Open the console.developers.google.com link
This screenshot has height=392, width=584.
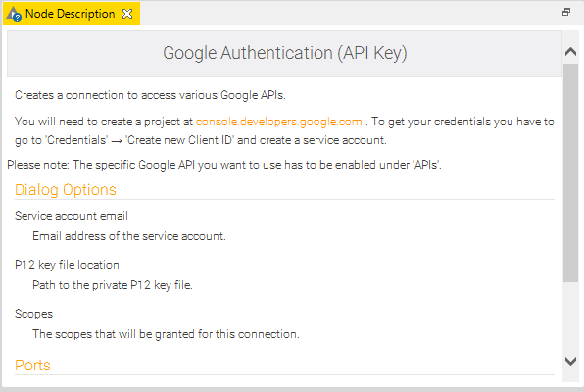(x=279, y=122)
